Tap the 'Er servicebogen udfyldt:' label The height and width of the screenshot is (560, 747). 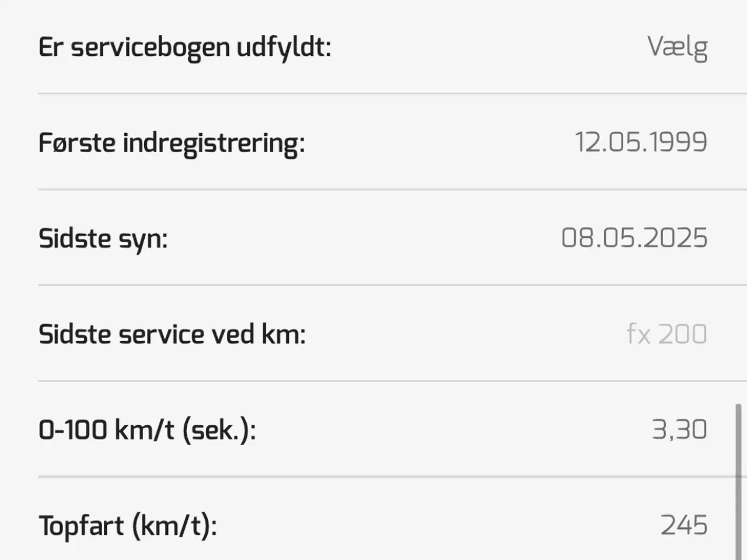pos(184,47)
